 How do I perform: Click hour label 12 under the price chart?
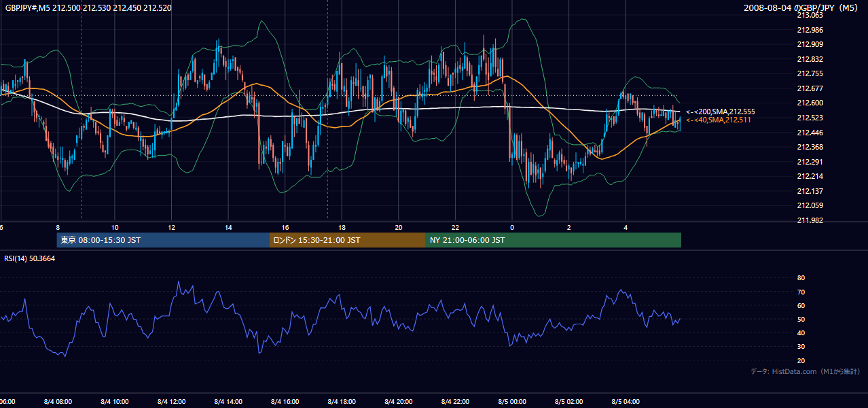pos(172,228)
